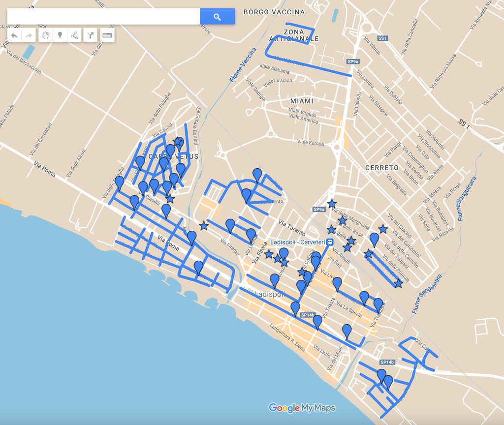Click the Via Taranto street label
Image resolution: width=504 pixels, height=425 pixels.
292,227
